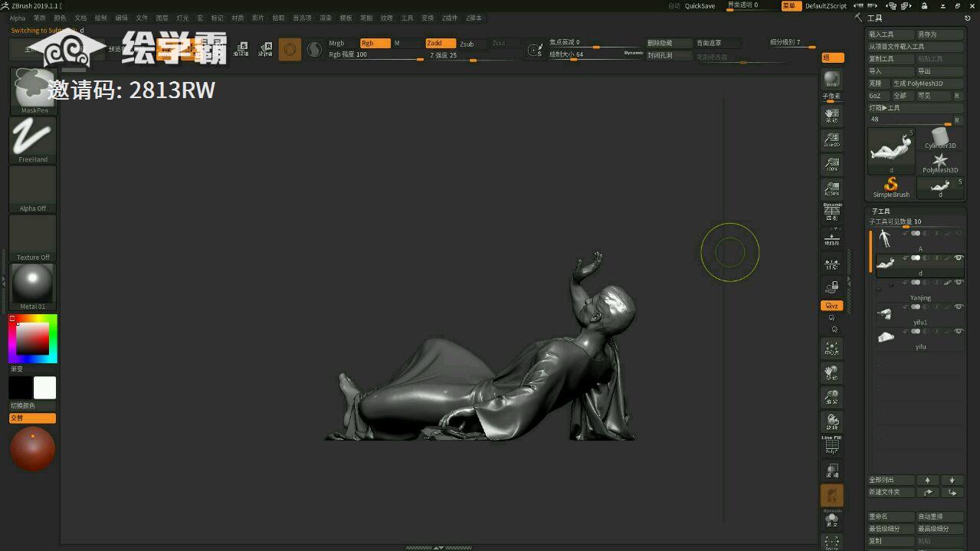Select the white secondary color swatch
980x551 pixels.
pyautogui.click(x=44, y=388)
